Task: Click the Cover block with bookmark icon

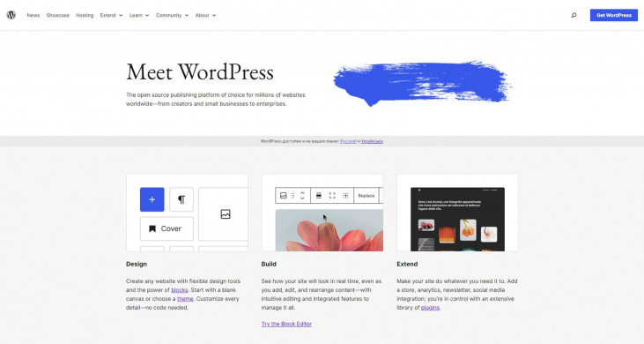Action: tap(167, 228)
